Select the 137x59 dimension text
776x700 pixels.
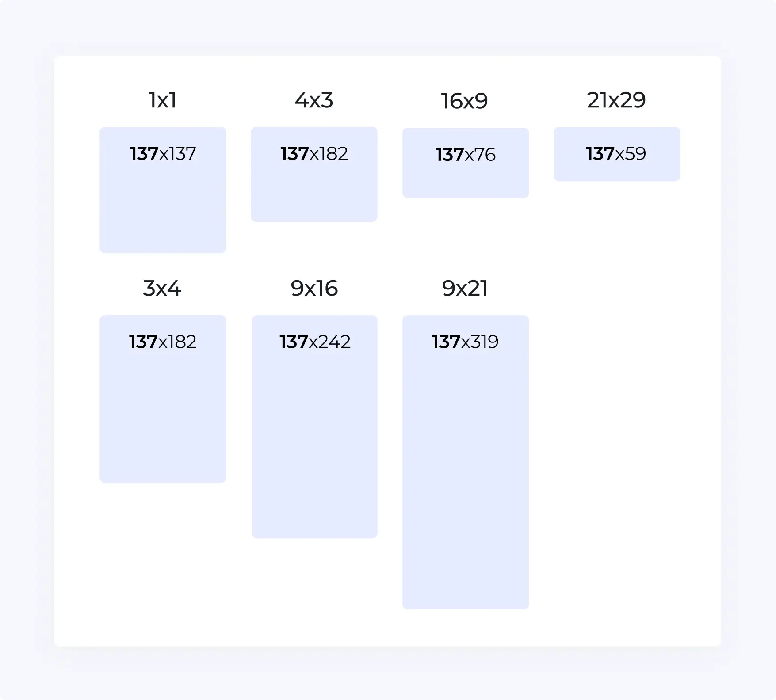(616, 154)
